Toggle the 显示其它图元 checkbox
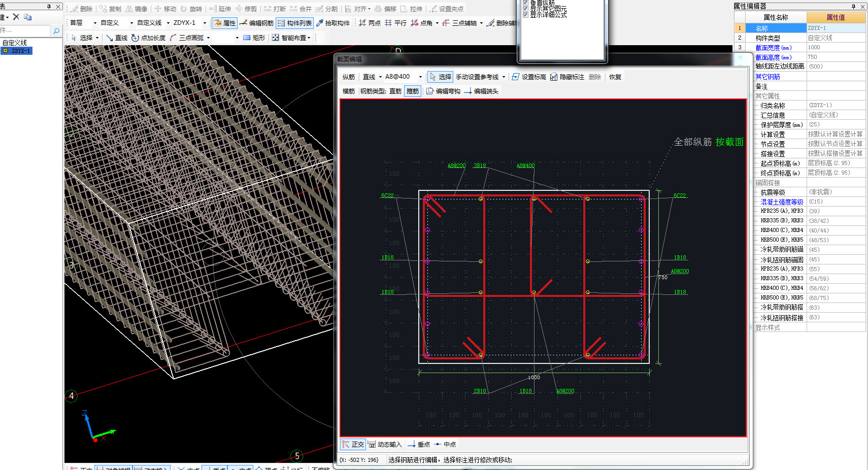The image size is (868, 470). pyautogui.click(x=525, y=9)
